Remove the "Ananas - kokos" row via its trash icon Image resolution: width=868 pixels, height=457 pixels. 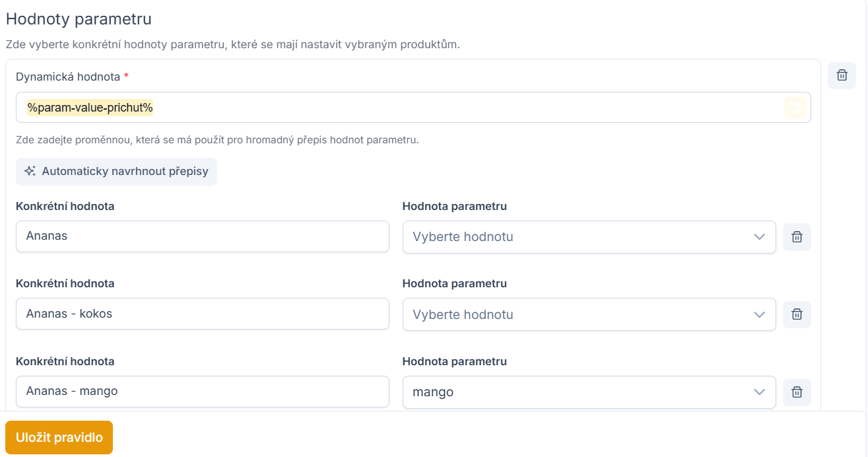(x=797, y=315)
